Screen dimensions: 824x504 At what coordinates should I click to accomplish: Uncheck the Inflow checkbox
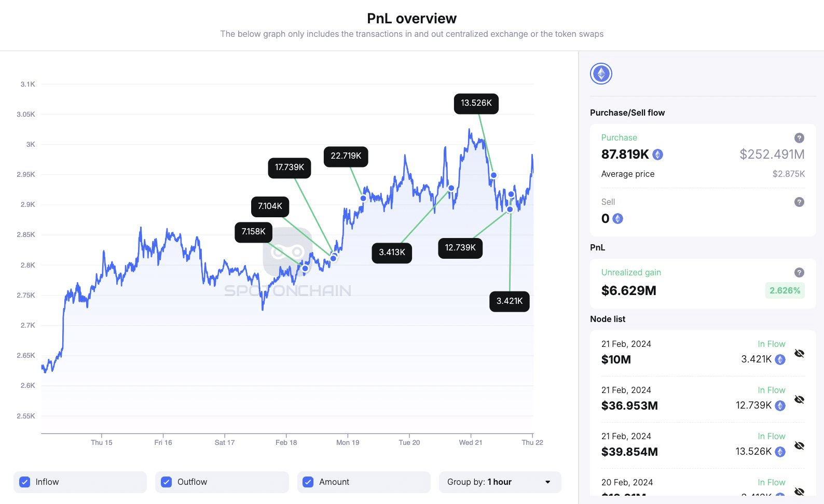24,482
